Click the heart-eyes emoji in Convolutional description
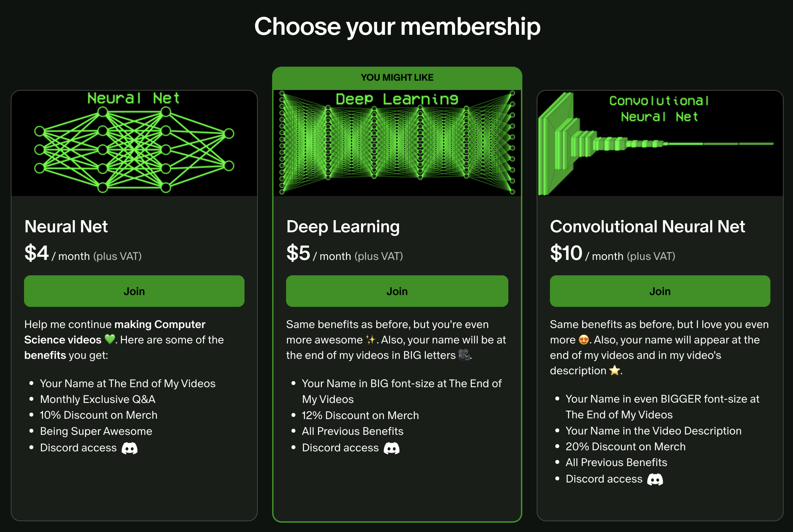This screenshot has width=793, height=532. 584,339
